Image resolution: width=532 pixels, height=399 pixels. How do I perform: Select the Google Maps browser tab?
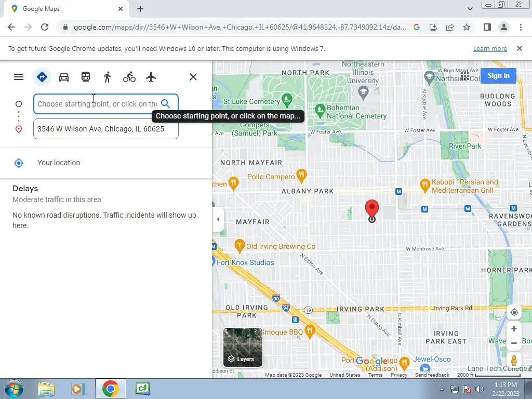coord(66,9)
